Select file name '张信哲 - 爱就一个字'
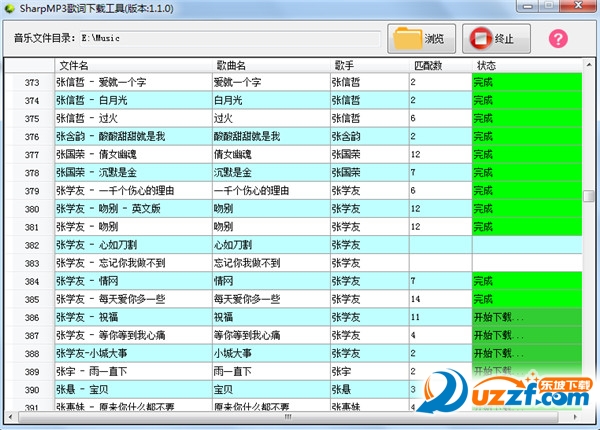600x430 pixels. click(134, 82)
